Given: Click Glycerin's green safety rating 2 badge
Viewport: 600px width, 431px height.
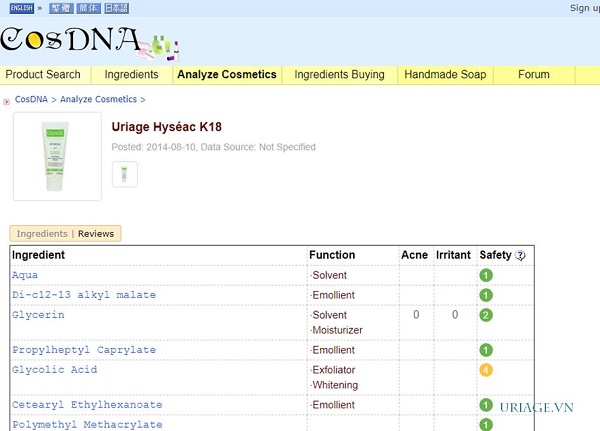Looking at the screenshot, I should (x=486, y=315).
